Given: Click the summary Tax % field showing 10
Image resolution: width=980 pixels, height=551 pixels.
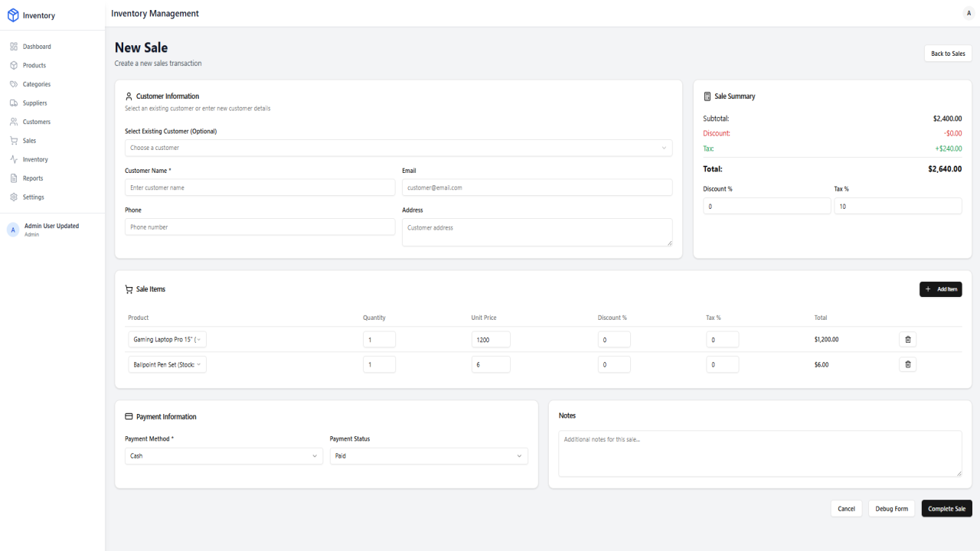Looking at the screenshot, I should pos(898,206).
